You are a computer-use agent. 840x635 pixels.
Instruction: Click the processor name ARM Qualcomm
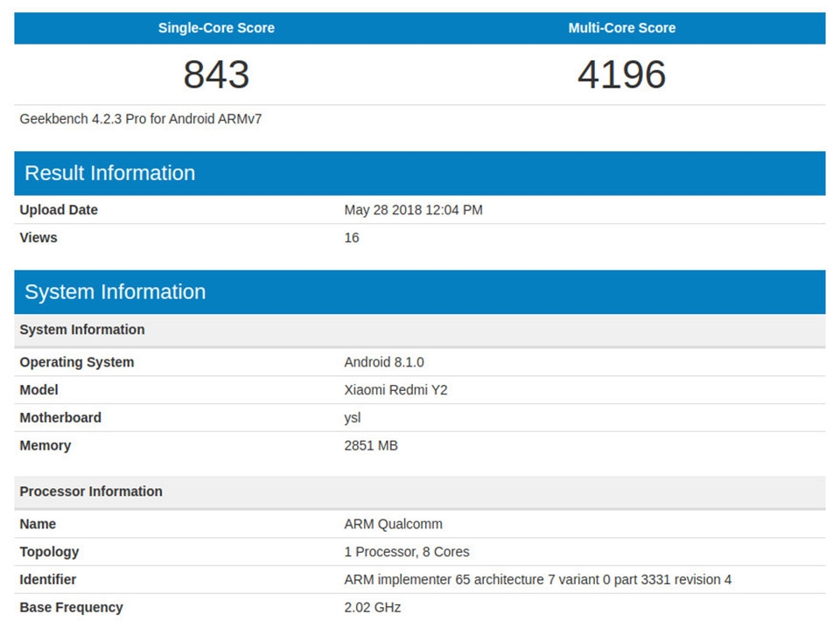(393, 524)
